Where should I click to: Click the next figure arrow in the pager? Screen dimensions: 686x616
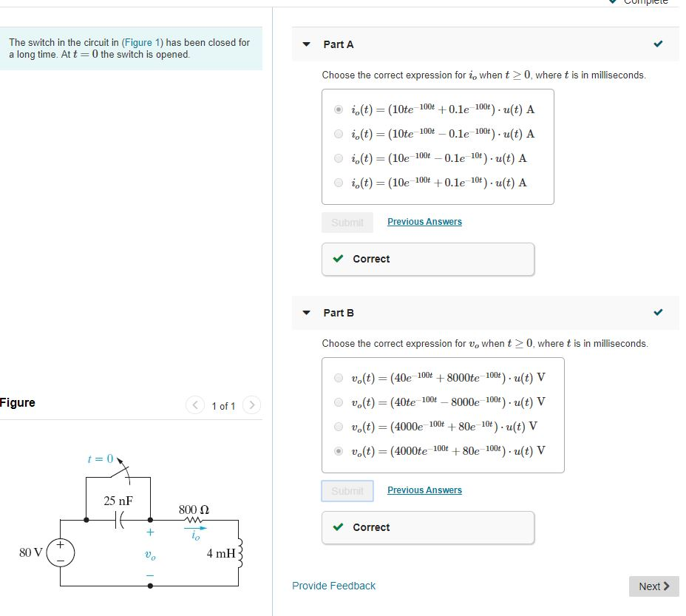[x=251, y=405]
